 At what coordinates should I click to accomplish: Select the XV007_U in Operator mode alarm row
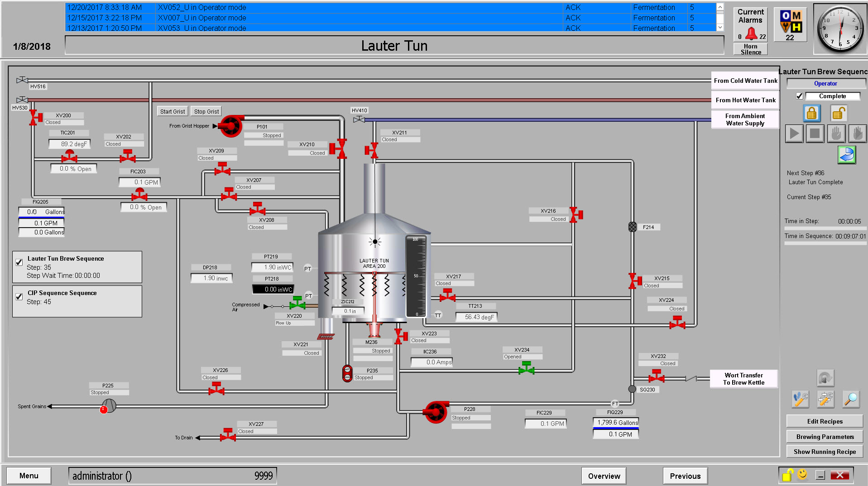click(390, 18)
